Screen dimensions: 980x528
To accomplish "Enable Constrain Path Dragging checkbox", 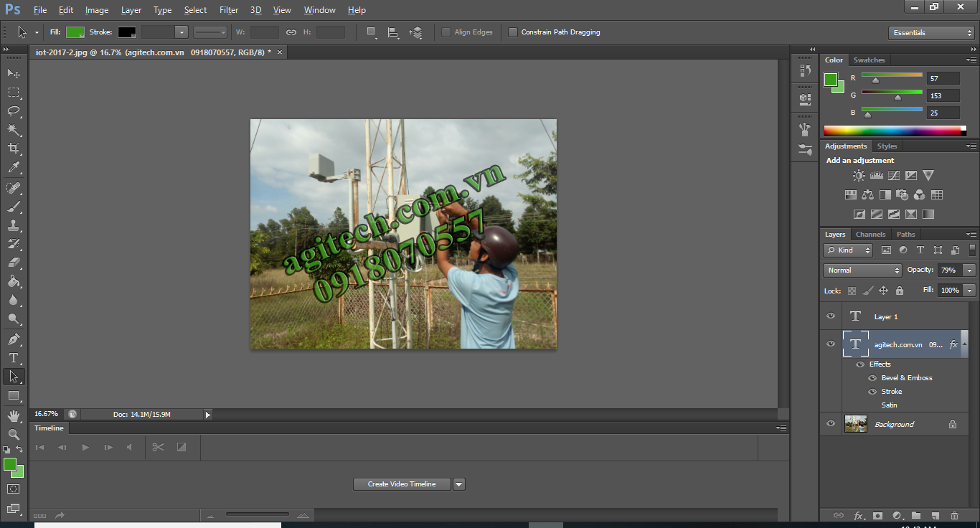I will pos(513,32).
